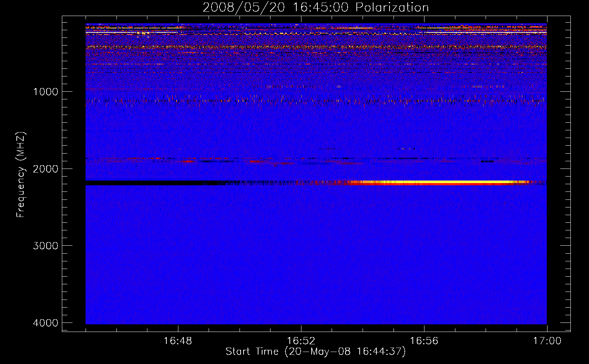The width and height of the screenshot is (589, 364).
Task: Click the 16:52 time tick label
Action: point(301,341)
